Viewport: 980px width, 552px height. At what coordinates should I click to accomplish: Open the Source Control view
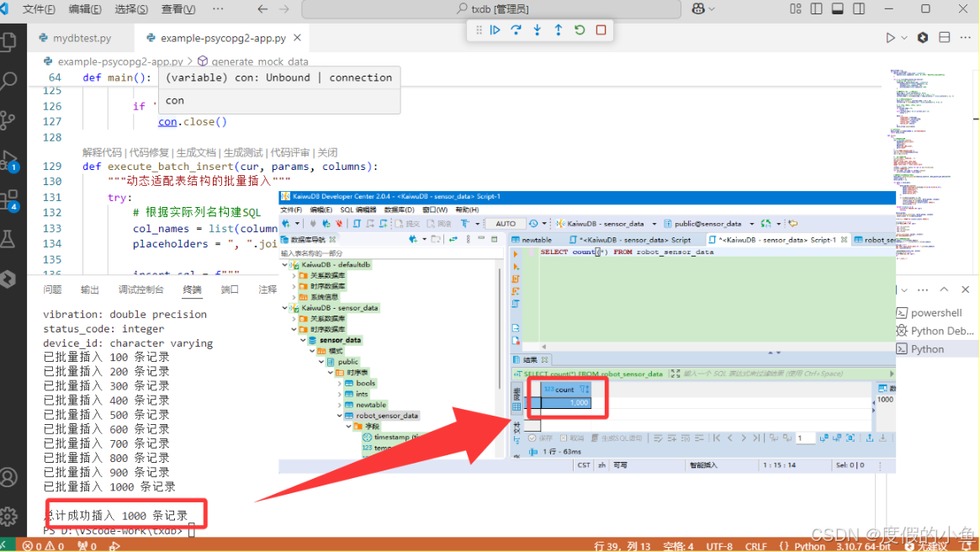coord(9,119)
